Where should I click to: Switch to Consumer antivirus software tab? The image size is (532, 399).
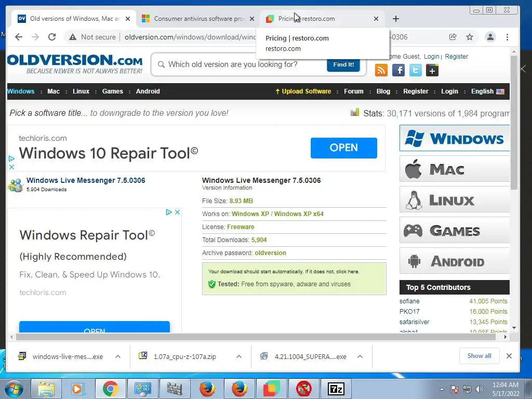click(198, 19)
